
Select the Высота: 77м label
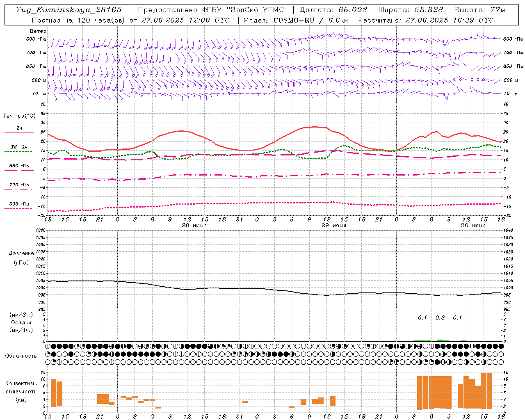tap(479, 10)
